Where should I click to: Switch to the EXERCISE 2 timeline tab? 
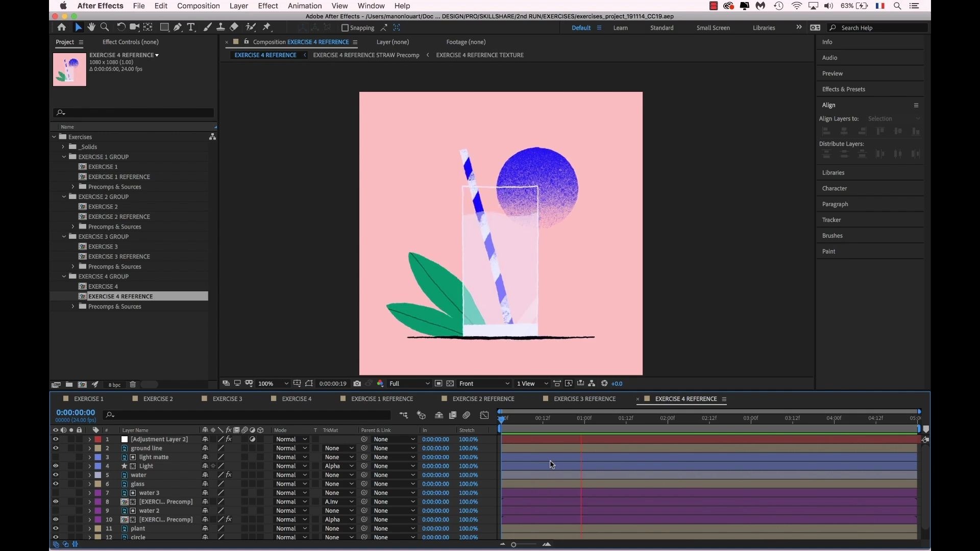tap(157, 398)
